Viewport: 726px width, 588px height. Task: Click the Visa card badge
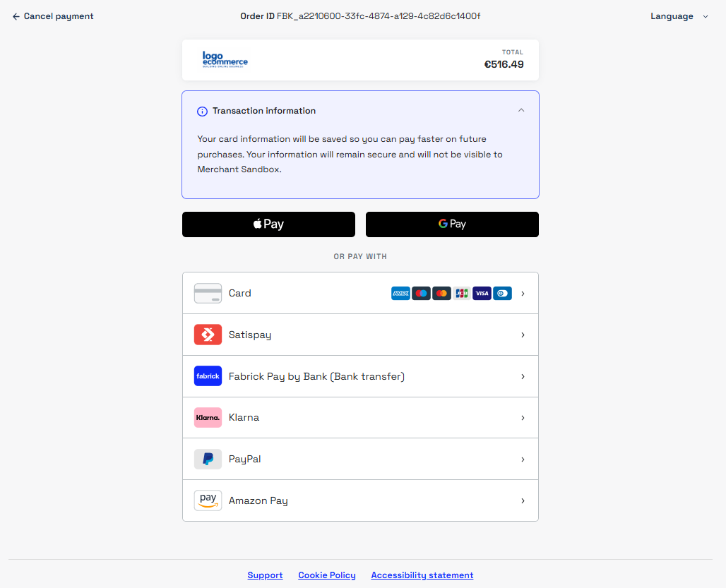(x=482, y=294)
